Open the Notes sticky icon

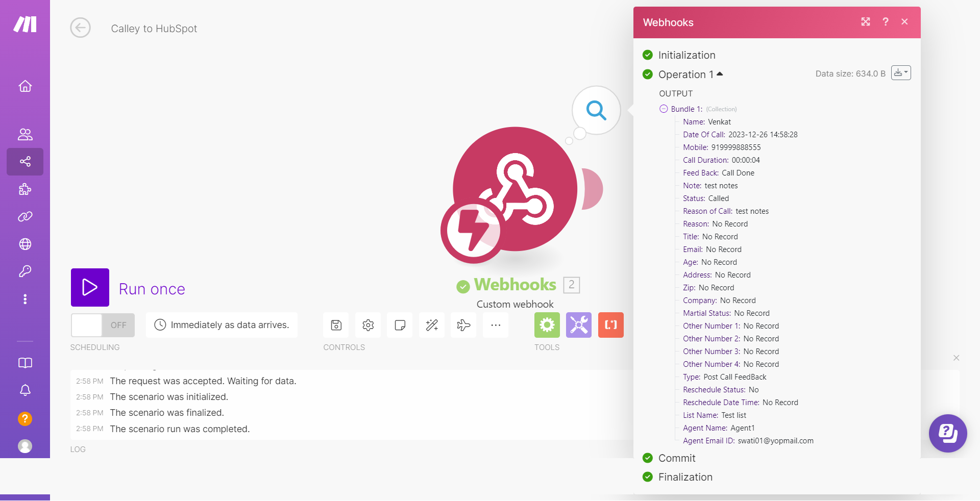click(400, 325)
